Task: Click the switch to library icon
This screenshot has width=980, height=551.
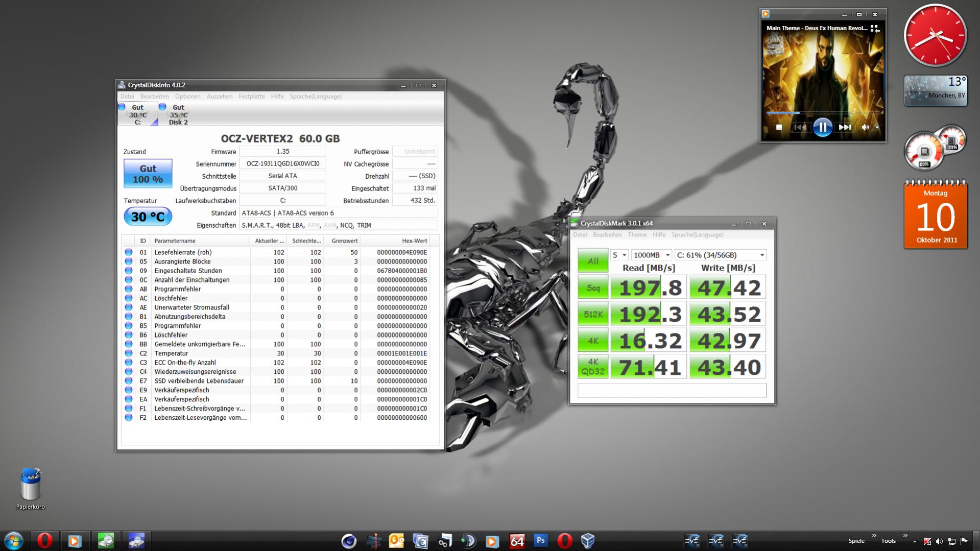Action: (875, 29)
